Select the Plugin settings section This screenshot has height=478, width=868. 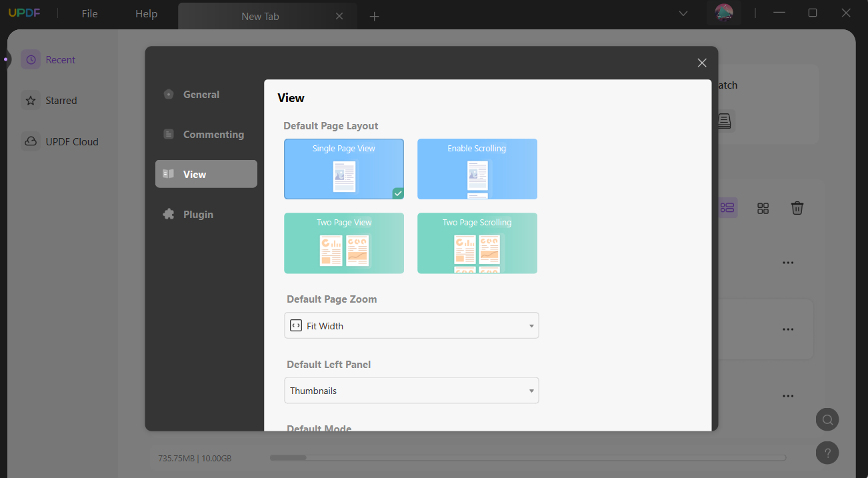tap(197, 214)
